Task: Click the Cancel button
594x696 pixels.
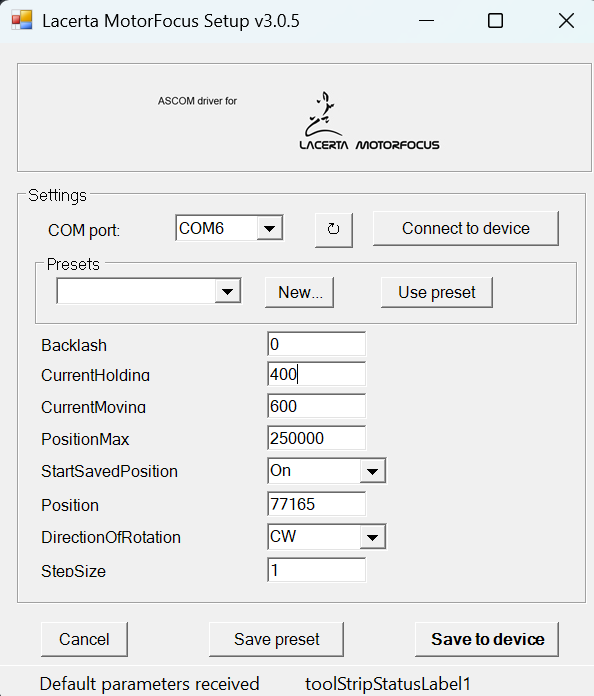Action: (84, 639)
